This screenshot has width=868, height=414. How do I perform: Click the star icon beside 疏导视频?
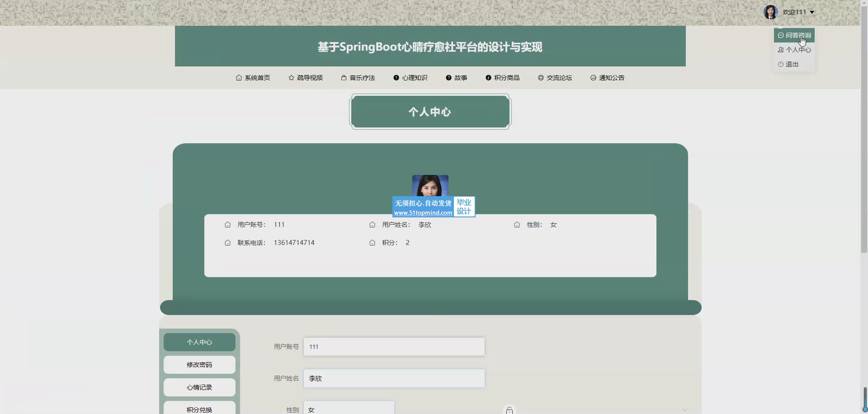pyautogui.click(x=291, y=78)
